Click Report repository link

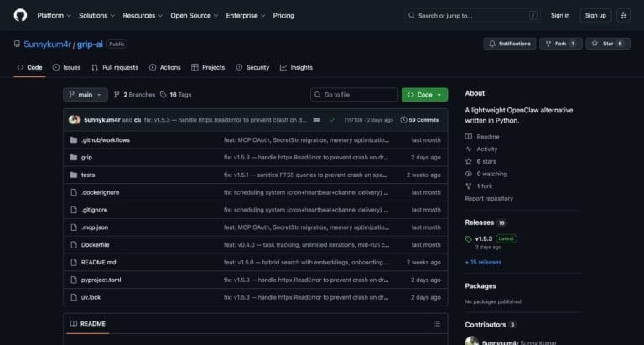pyautogui.click(x=489, y=199)
